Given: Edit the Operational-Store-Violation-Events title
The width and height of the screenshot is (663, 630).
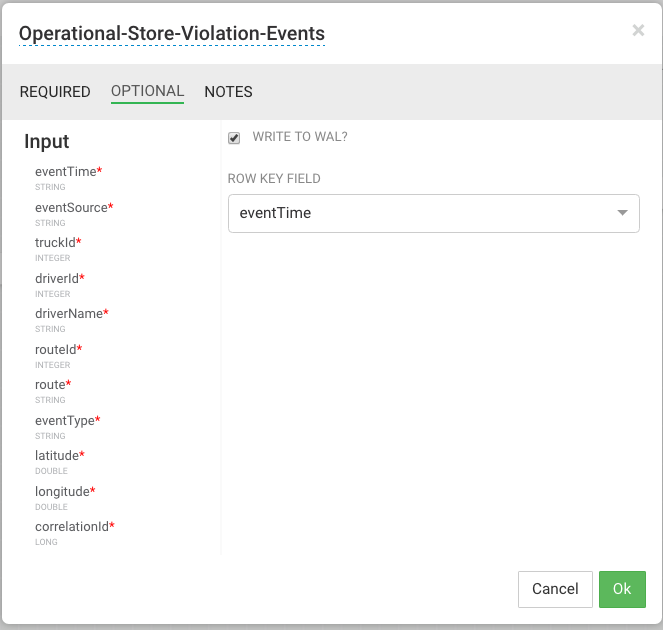Looking at the screenshot, I should [172, 33].
